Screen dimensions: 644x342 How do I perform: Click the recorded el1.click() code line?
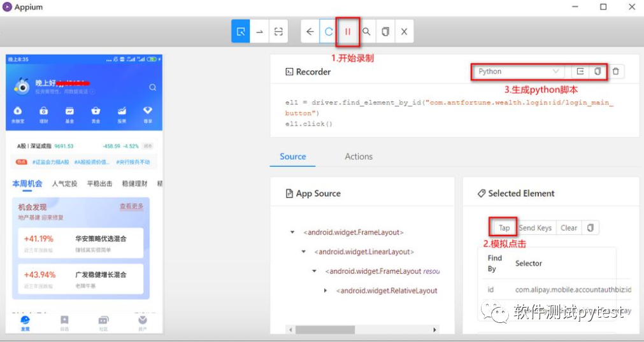[x=309, y=124]
